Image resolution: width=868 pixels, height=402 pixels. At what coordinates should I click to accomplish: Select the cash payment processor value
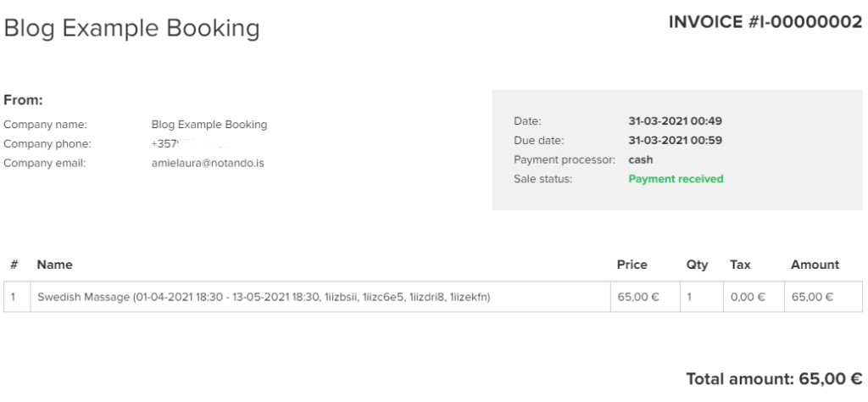pyautogui.click(x=641, y=159)
